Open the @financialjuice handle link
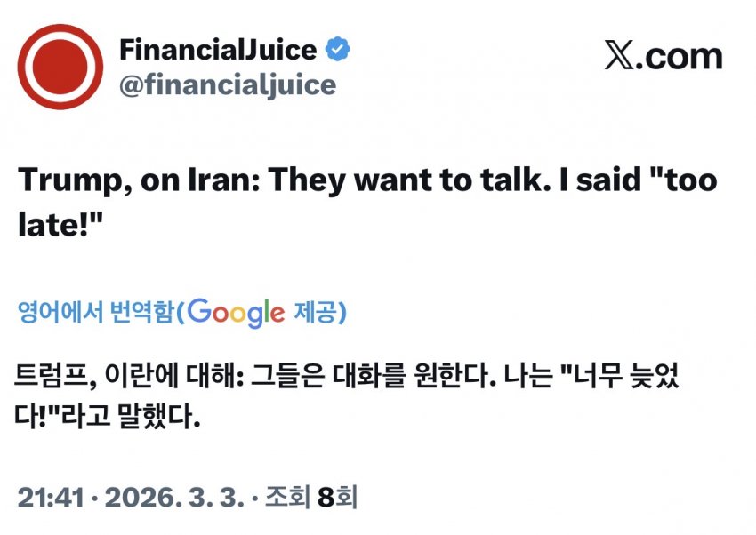The height and width of the screenshot is (535, 756). click(x=228, y=84)
